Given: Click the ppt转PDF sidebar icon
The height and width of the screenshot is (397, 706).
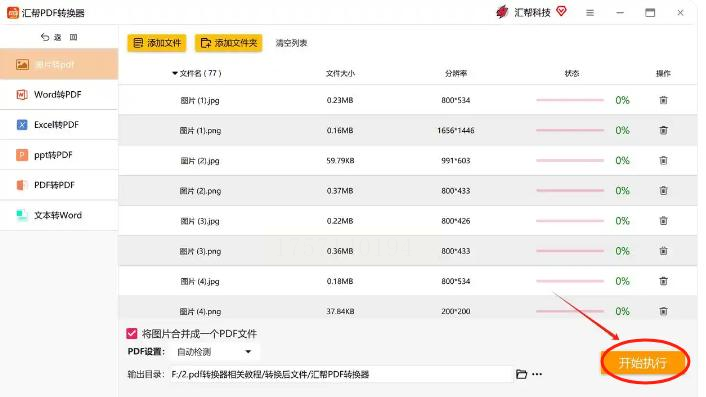Looking at the screenshot, I should coord(22,155).
